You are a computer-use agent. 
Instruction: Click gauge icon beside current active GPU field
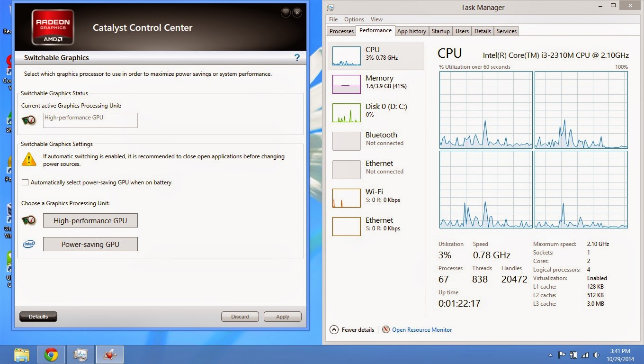(x=29, y=120)
